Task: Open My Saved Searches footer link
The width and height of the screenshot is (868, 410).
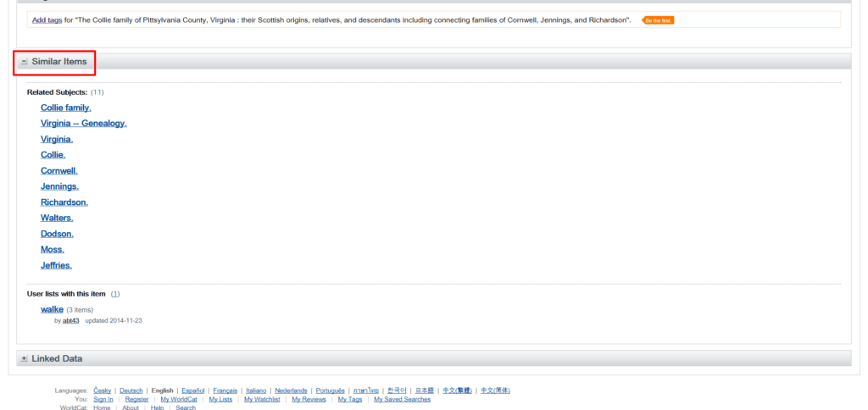Action: click(403, 400)
